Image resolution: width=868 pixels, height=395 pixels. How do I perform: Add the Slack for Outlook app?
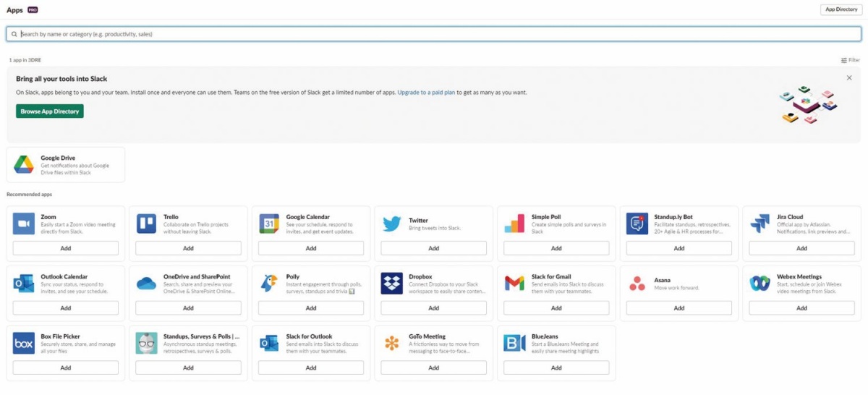point(311,368)
